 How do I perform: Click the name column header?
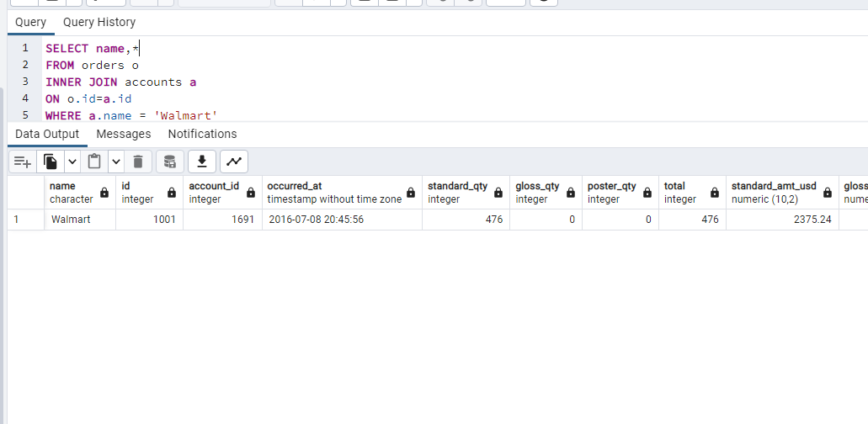[x=80, y=193]
